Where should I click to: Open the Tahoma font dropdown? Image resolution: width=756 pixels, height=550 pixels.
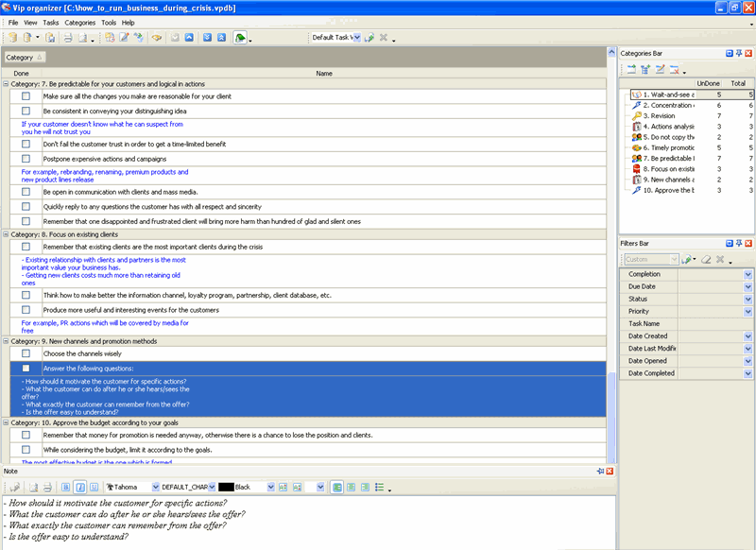[x=155, y=488]
